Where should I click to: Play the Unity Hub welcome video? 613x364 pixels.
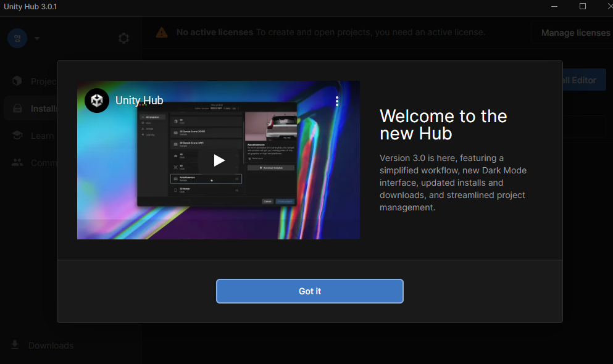pos(219,160)
